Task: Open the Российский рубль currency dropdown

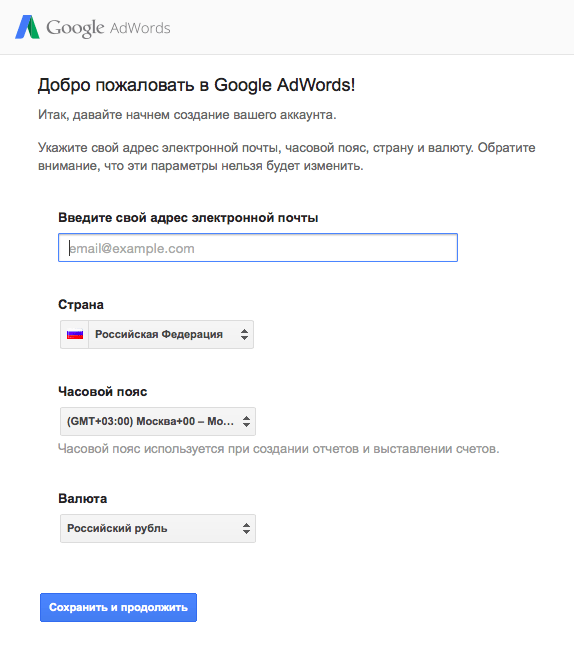Action: point(158,529)
